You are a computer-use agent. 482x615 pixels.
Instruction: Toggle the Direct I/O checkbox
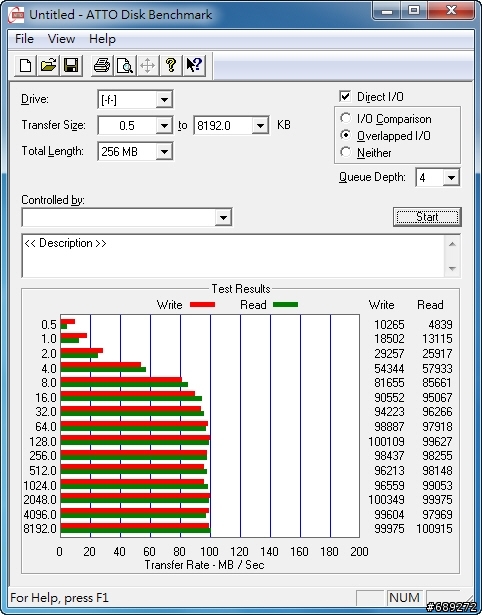[x=345, y=96]
